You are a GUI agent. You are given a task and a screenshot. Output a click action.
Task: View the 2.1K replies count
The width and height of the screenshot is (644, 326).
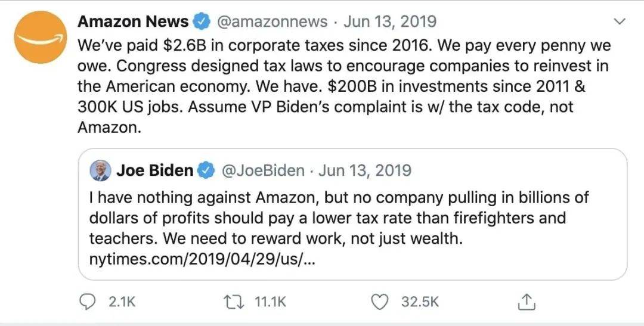tap(122, 302)
